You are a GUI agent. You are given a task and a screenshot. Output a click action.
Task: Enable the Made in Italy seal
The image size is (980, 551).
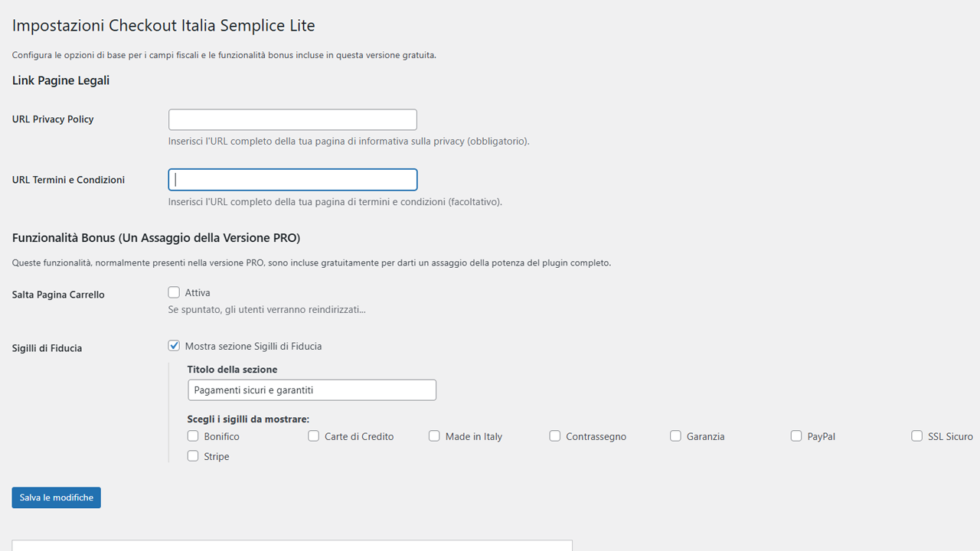point(434,435)
